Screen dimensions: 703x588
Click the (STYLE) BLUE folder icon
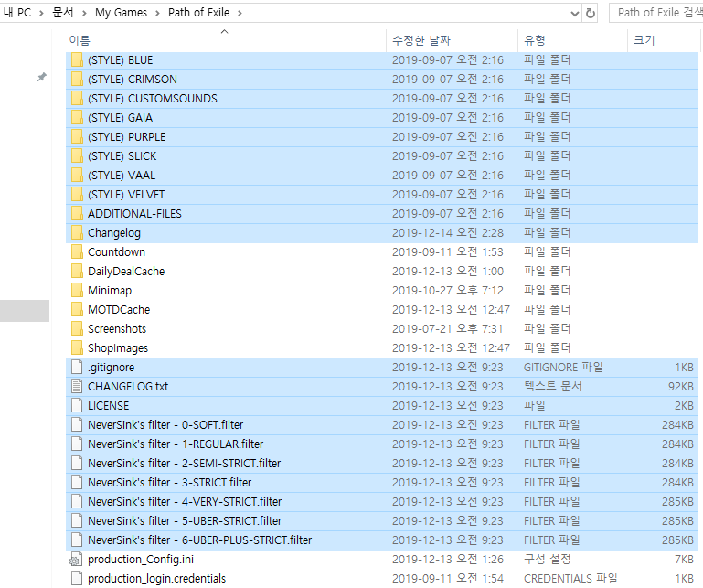click(x=77, y=60)
